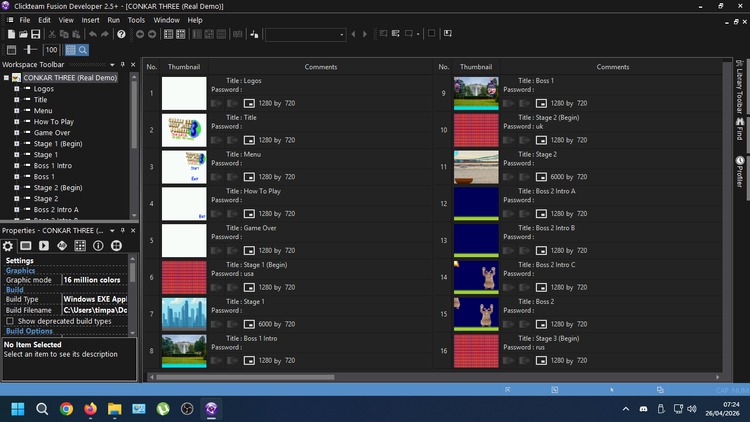Open the frame selector combo box in toolbar
750x422 pixels.
306,34
